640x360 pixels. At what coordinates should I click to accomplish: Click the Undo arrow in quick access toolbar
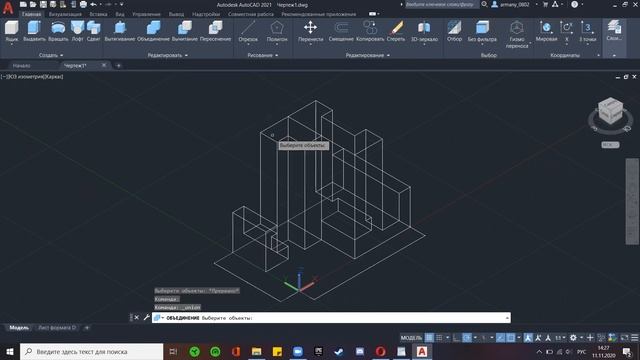[x=93, y=4]
